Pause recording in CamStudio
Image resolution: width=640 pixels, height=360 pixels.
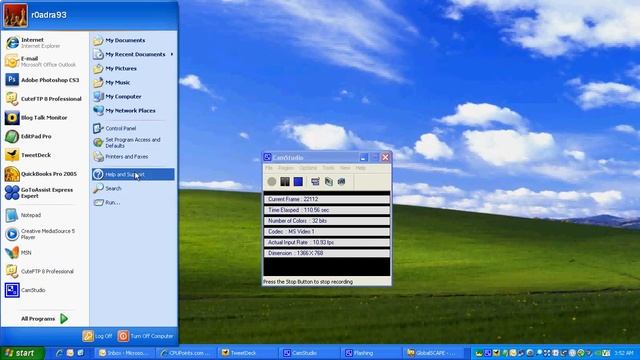[x=285, y=182]
